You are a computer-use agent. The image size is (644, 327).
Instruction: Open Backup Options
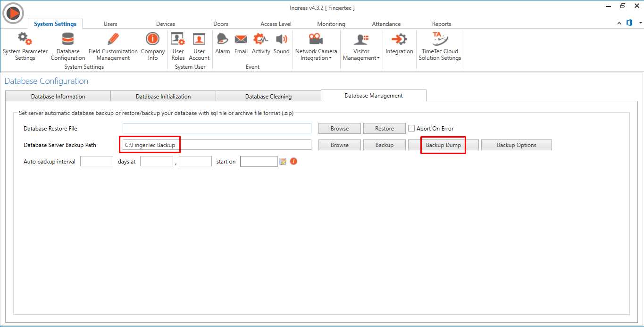[x=517, y=145]
